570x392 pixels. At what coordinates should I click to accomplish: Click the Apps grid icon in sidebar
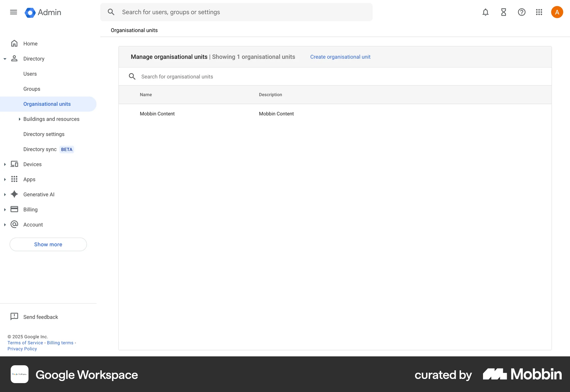coord(14,179)
